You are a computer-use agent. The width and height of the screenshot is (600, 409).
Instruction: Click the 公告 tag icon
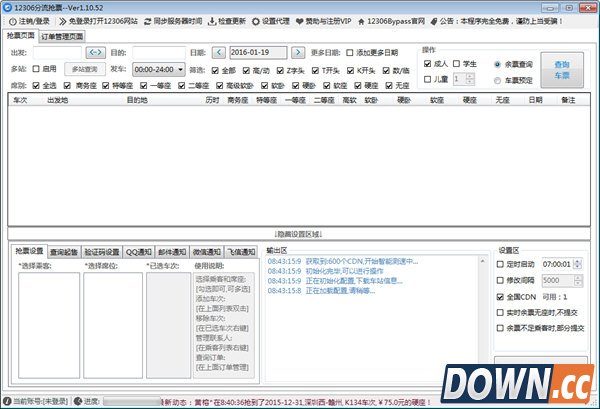click(x=434, y=21)
